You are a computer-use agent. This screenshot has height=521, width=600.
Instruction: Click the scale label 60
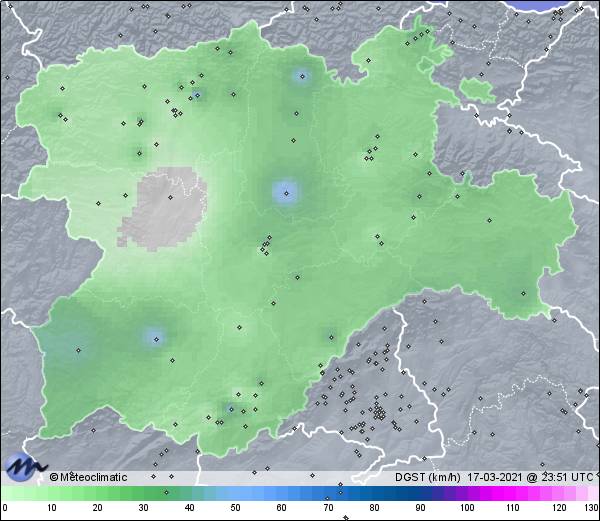click(x=282, y=508)
